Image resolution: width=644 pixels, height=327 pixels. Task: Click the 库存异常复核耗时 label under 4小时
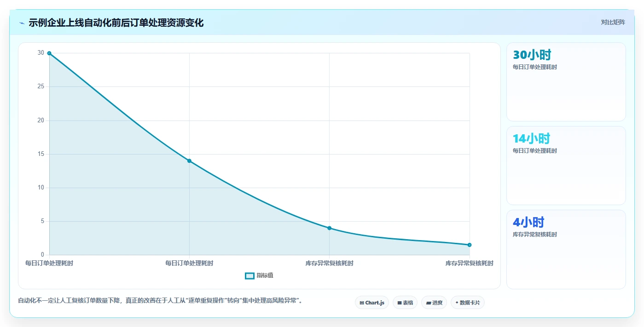pos(535,235)
